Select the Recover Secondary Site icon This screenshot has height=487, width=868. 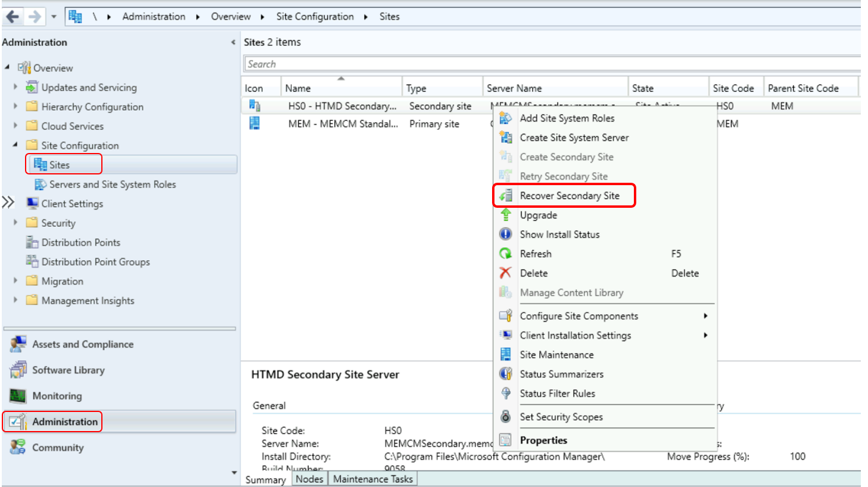506,195
